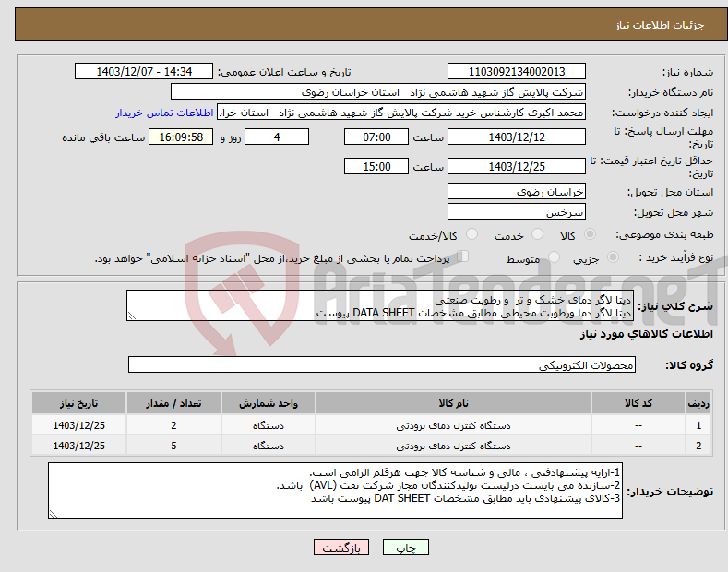Click the remaining time field 16:09:58

181,137
